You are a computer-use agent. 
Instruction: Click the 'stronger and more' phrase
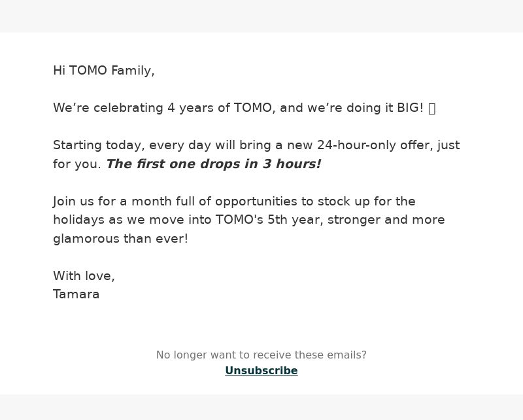[386, 220]
